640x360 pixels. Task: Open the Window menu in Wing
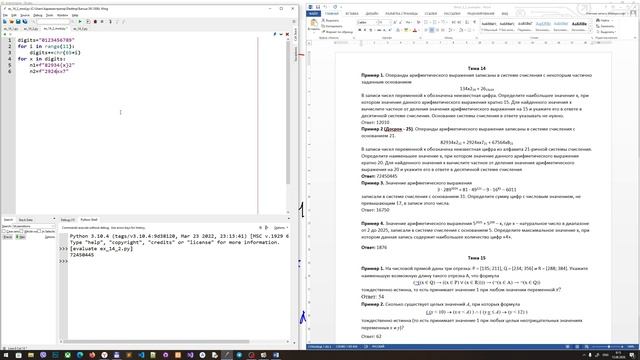click(x=62, y=15)
